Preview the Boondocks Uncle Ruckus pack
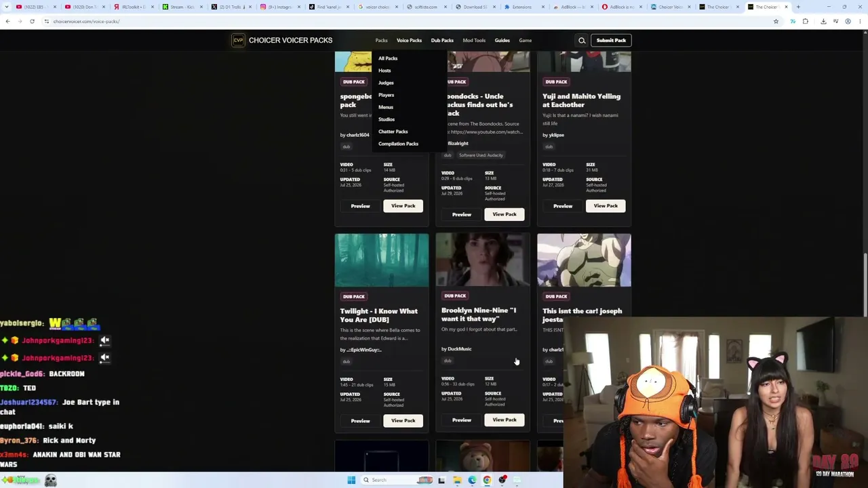Image resolution: width=868 pixels, height=488 pixels. coord(461,214)
